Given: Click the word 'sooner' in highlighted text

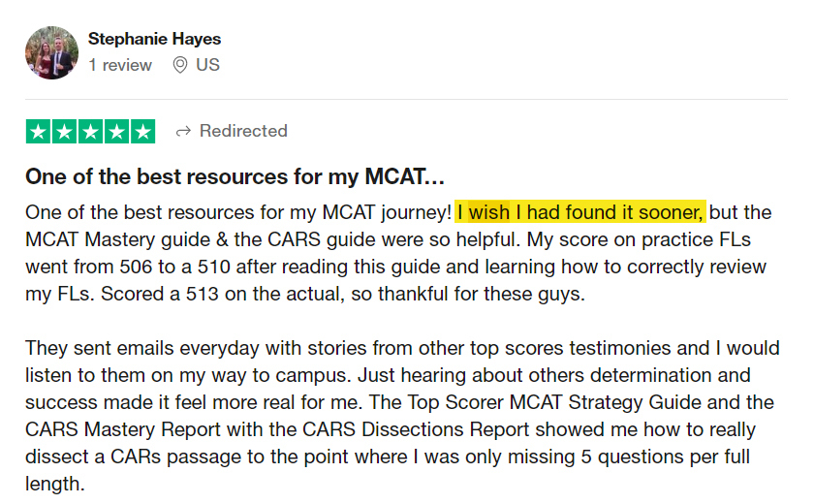Looking at the screenshot, I should (671, 212).
